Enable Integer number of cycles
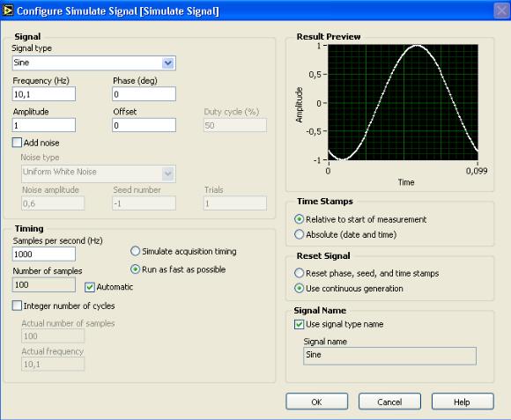This screenshot has width=511, height=420. pos(17,306)
